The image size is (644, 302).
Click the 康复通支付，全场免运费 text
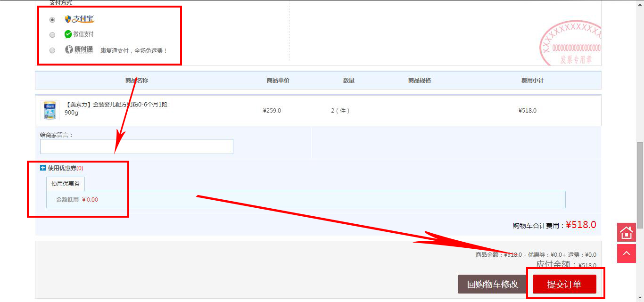click(134, 50)
